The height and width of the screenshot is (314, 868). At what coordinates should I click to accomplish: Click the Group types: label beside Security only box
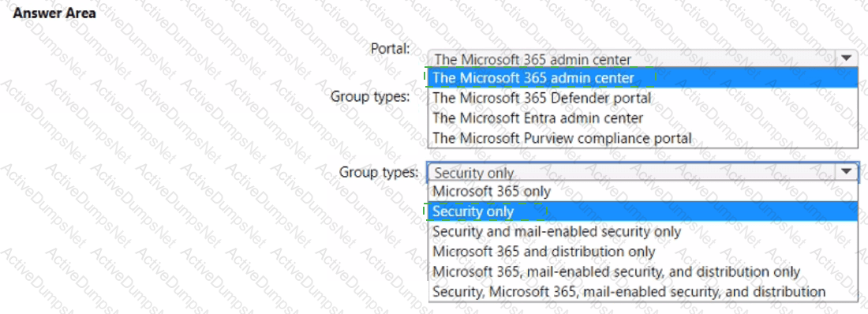[x=380, y=172]
